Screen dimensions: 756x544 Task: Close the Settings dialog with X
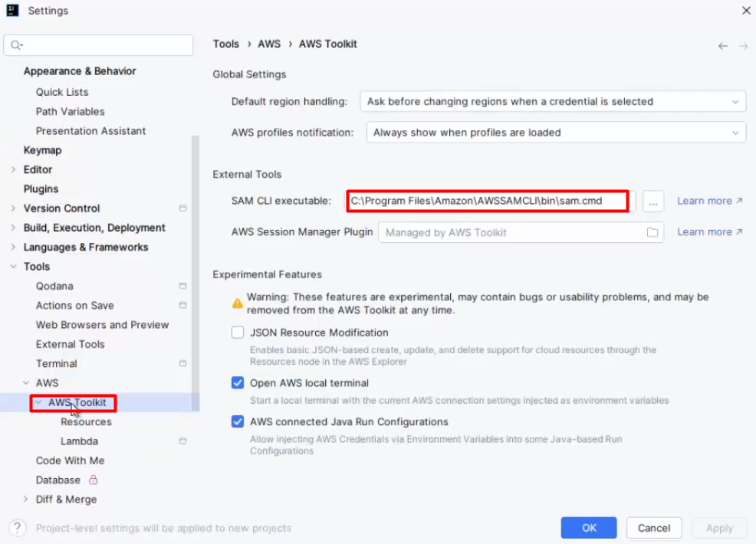[x=746, y=11]
